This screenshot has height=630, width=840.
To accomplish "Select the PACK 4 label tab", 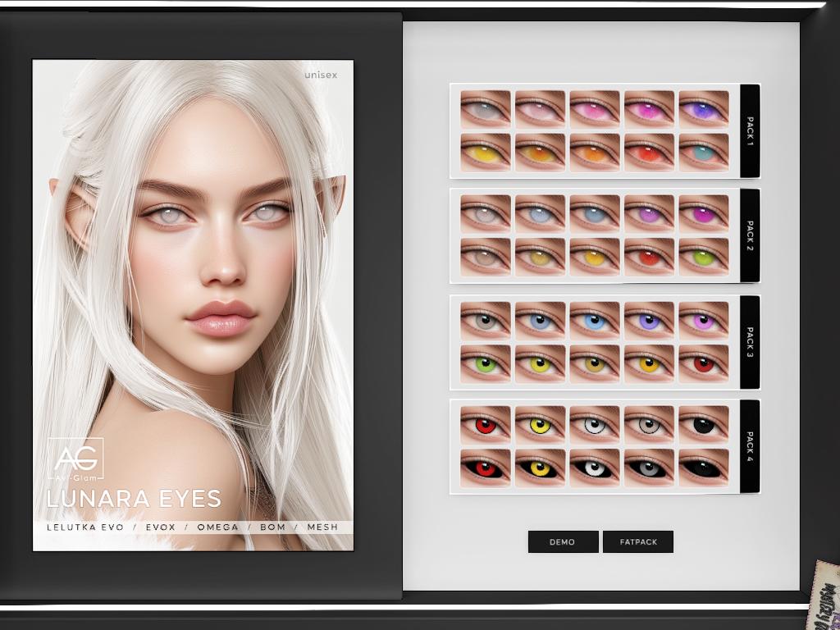I will tap(750, 446).
